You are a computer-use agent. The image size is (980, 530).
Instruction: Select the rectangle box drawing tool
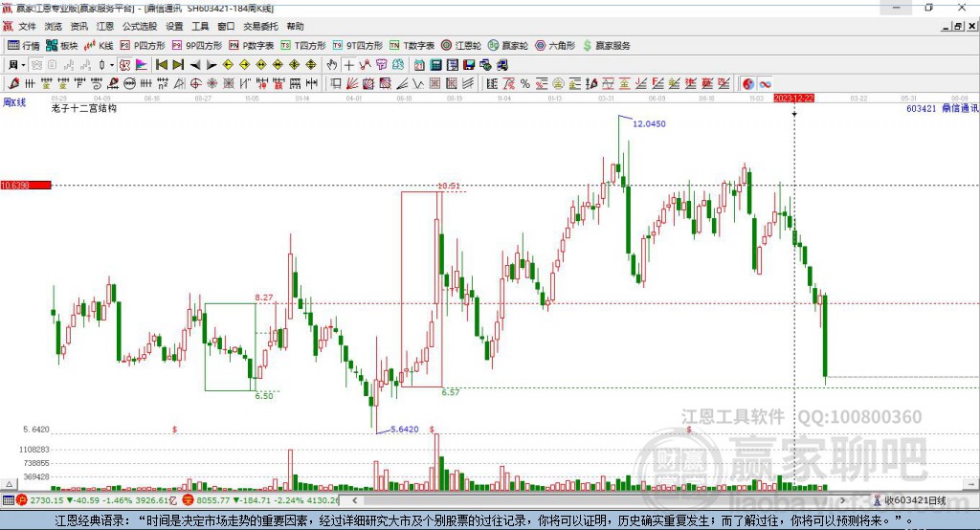pos(336,84)
